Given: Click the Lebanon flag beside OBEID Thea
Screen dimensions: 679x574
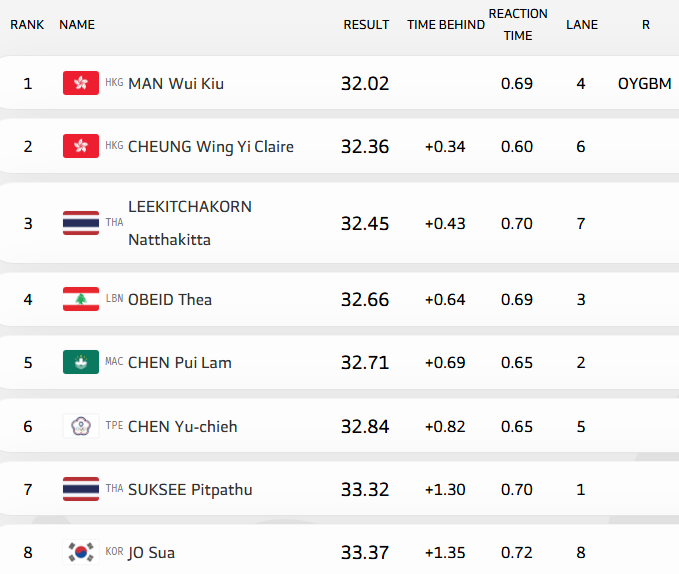Looking at the screenshot, I should click(80, 299).
